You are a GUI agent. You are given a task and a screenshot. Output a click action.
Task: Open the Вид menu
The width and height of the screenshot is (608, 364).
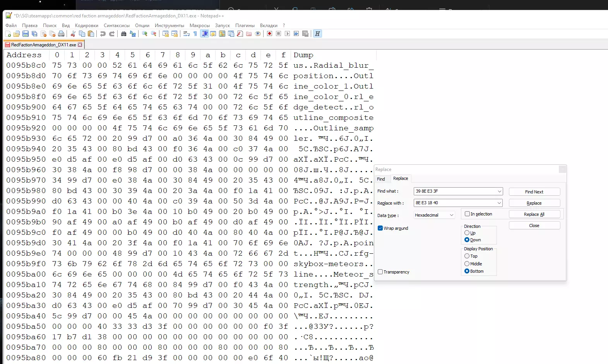point(66,26)
